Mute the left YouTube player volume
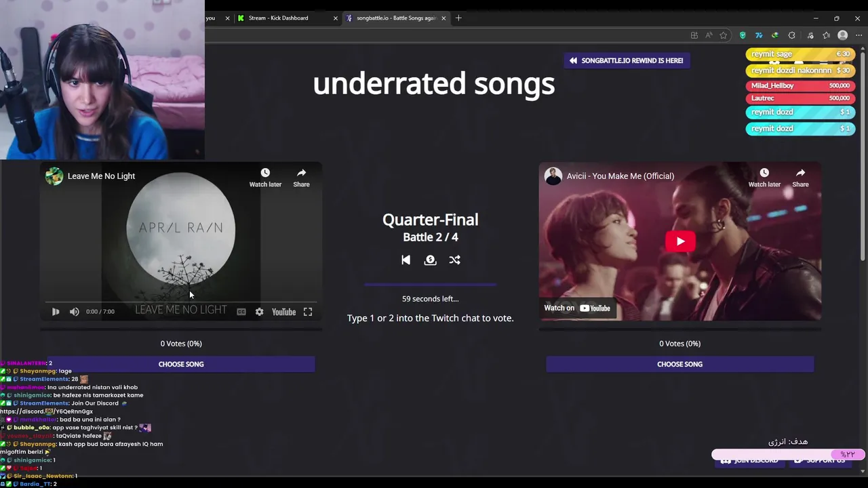This screenshot has width=868, height=488. click(74, 312)
